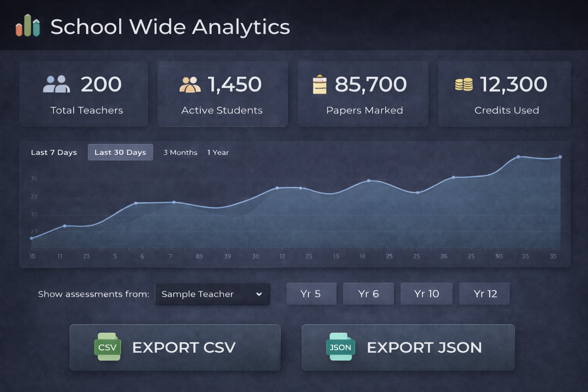
Task: Toggle the Yr 6 filter
Action: click(368, 294)
